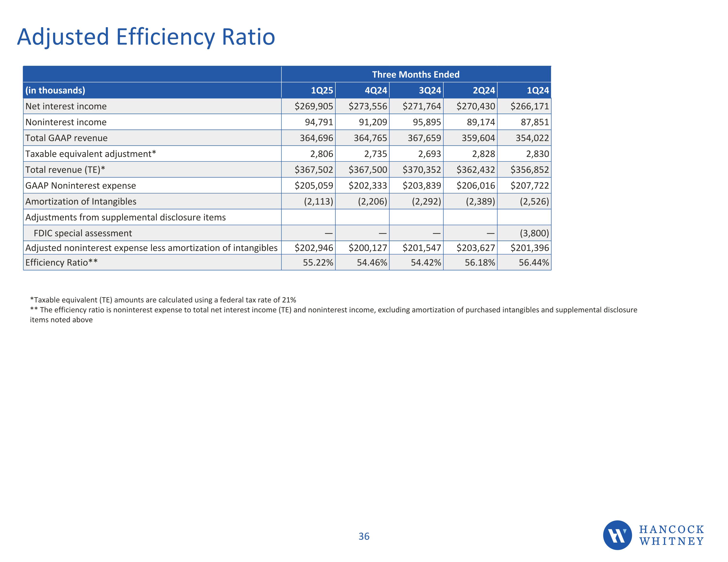Click the (in thousands) header cell
Image resolution: width=728 pixels, height=562 pixels.
coord(55,90)
